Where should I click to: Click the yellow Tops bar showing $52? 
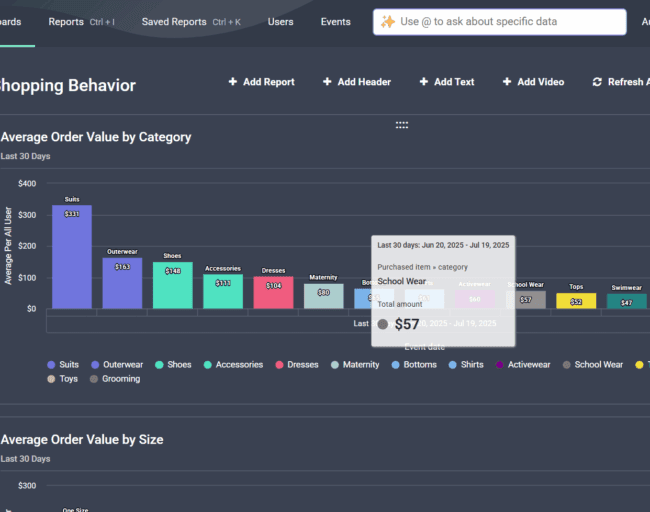(x=576, y=301)
